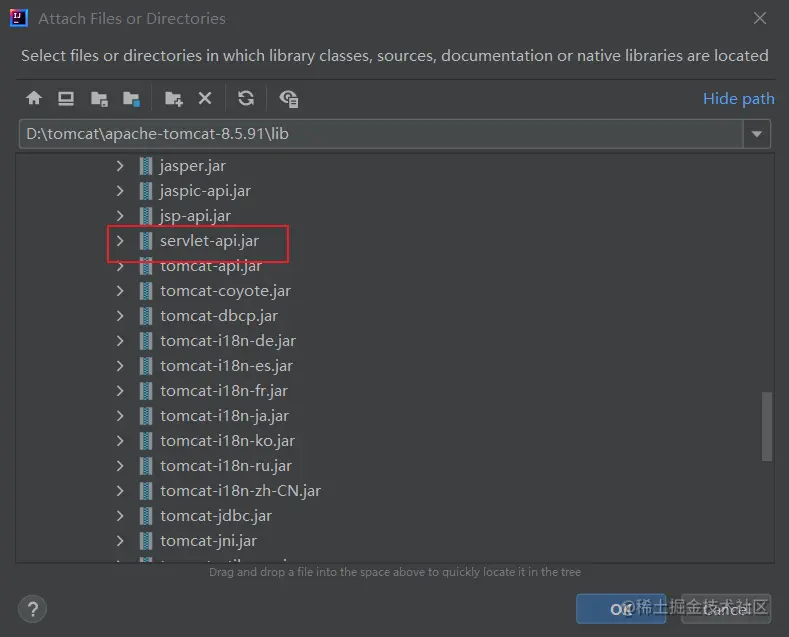Refresh the file tree
The width and height of the screenshot is (789, 637).
pyautogui.click(x=246, y=98)
